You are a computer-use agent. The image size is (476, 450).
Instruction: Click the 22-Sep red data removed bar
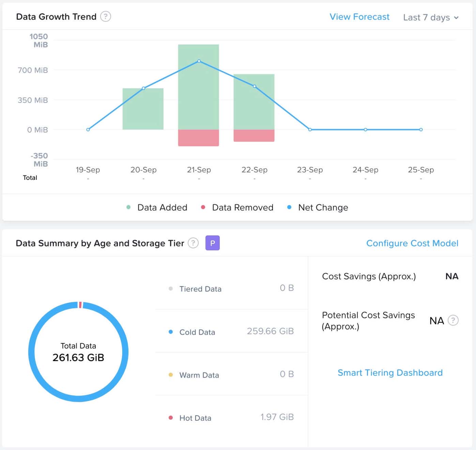[x=254, y=135]
